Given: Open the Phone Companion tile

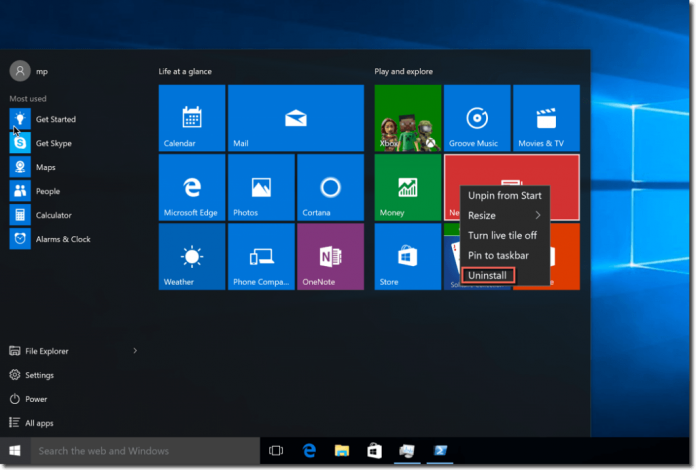Looking at the screenshot, I should tap(261, 257).
